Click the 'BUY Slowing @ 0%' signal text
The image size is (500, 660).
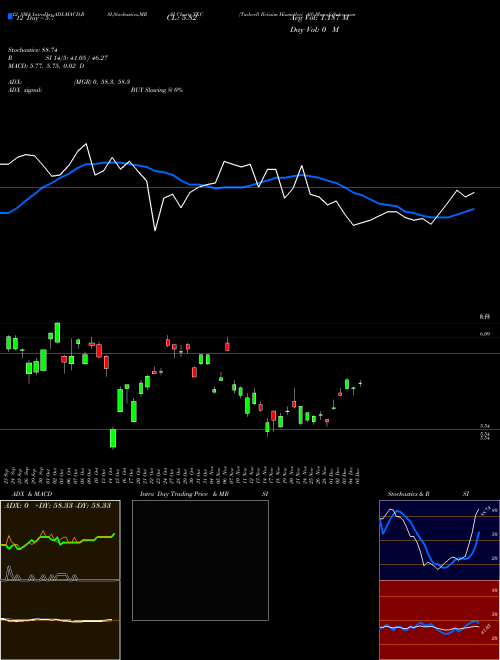tap(157, 90)
